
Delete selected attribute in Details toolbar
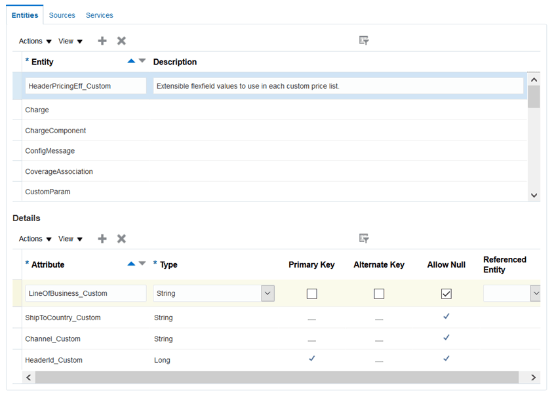coord(121,239)
